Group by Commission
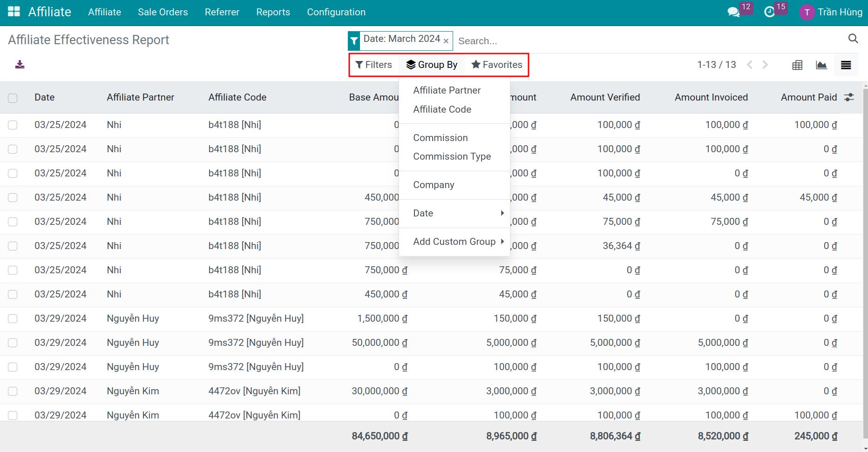Image resolution: width=868 pixels, height=452 pixels. [x=454, y=138]
